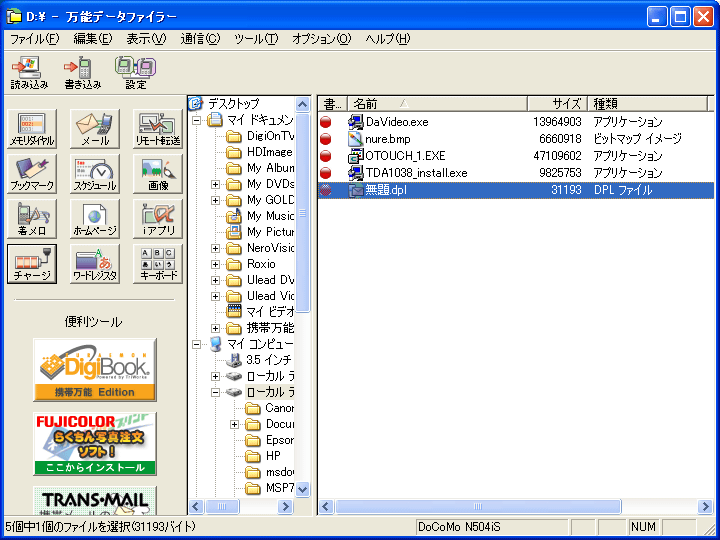Viewport: 720px width, 540px height.
Task: Select the メモリダイヤル (memory dial) tool
Action: tap(32, 129)
